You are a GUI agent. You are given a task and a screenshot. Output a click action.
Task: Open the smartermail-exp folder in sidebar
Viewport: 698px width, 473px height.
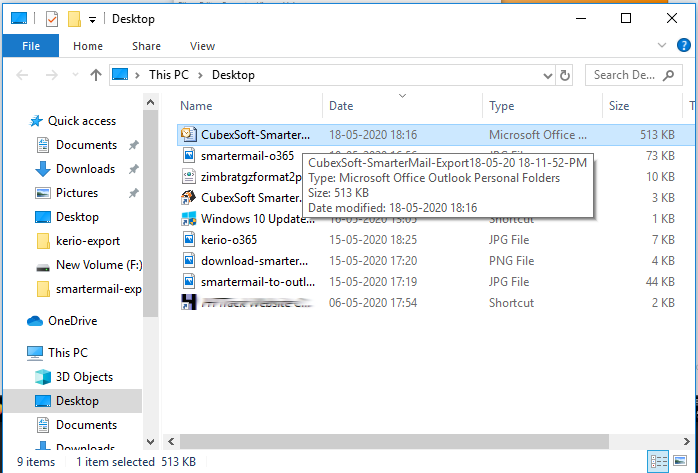[98, 289]
